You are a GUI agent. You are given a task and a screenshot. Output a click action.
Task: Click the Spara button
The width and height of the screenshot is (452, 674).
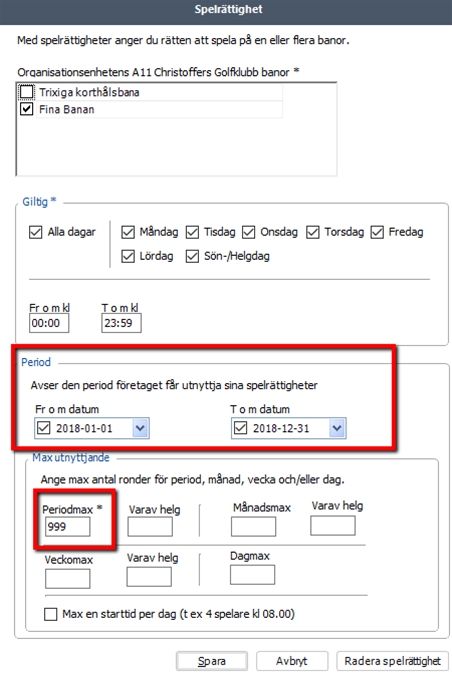point(212,661)
